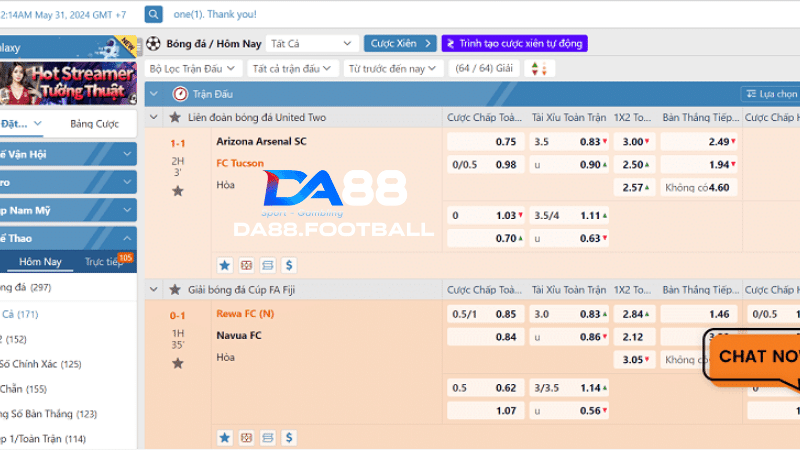Click the up/down arrows sort icon near Giải
This screenshot has width=800, height=450.
coord(538,69)
